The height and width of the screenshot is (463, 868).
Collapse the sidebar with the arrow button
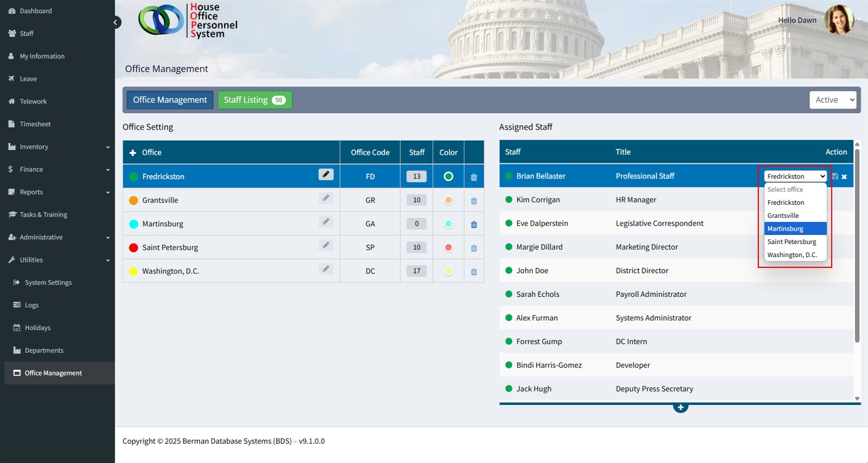click(x=115, y=23)
